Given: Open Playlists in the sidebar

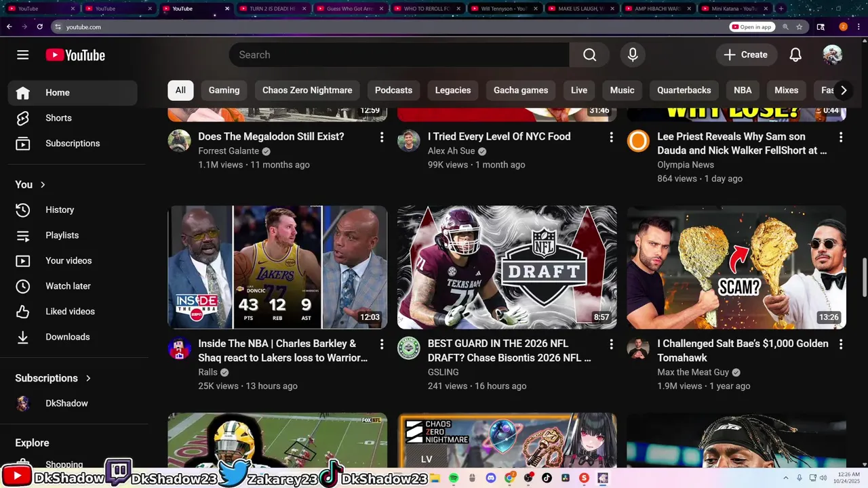Looking at the screenshot, I should 73,235.
